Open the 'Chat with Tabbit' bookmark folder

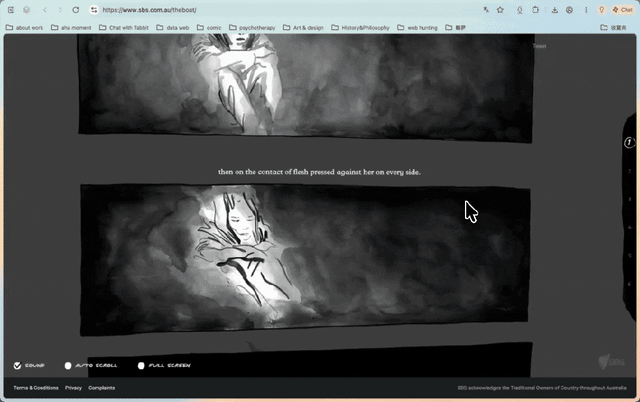pyautogui.click(x=124, y=28)
